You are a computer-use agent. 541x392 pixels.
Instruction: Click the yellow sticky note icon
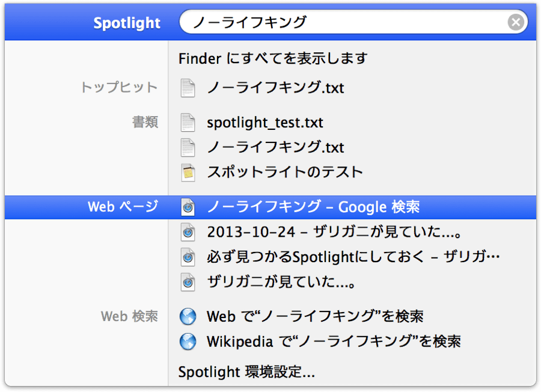point(188,172)
